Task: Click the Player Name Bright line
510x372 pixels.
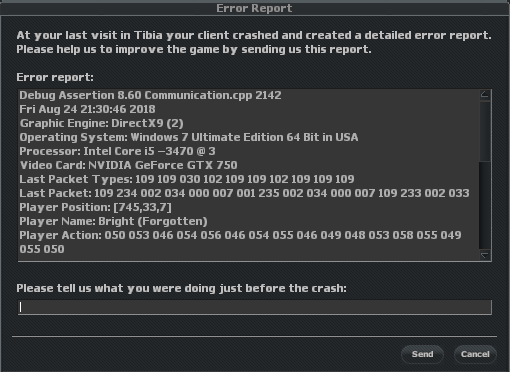Action: click(113, 221)
